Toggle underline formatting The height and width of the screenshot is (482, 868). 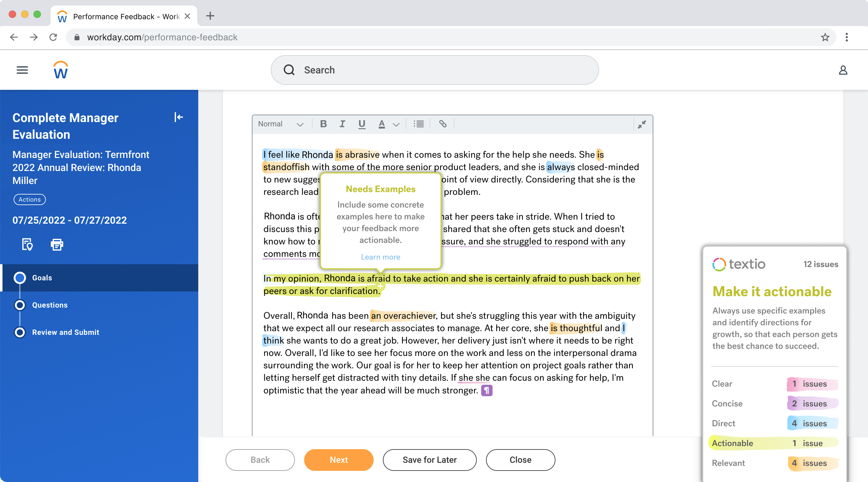[362, 124]
